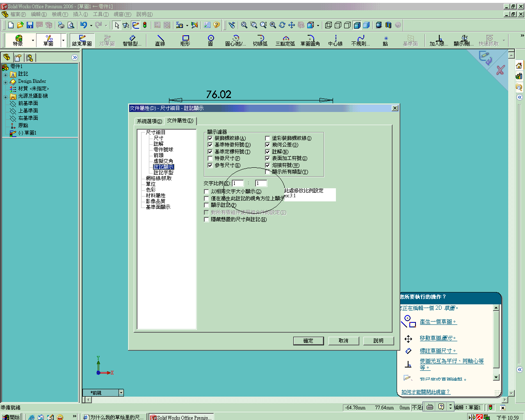The image size is (525, 420).
Task: Click the 結束草圖 (Exit Sketch) tool
Action: pos(82,40)
